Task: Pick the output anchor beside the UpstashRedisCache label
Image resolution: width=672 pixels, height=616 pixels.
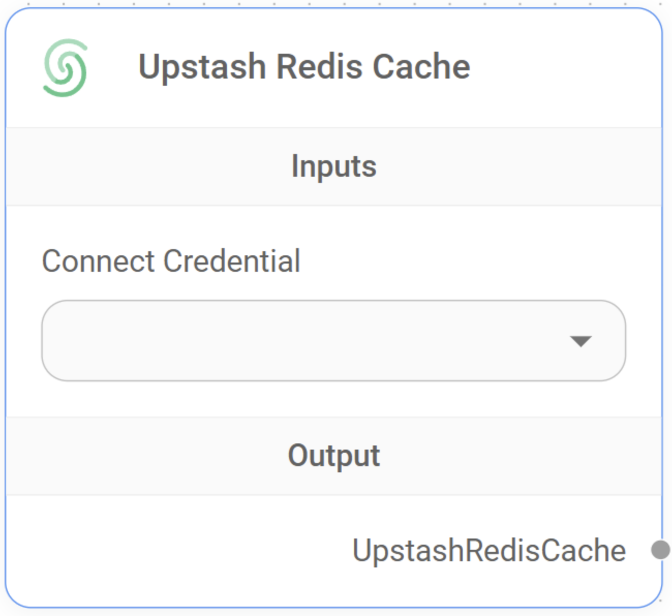Action: click(661, 550)
